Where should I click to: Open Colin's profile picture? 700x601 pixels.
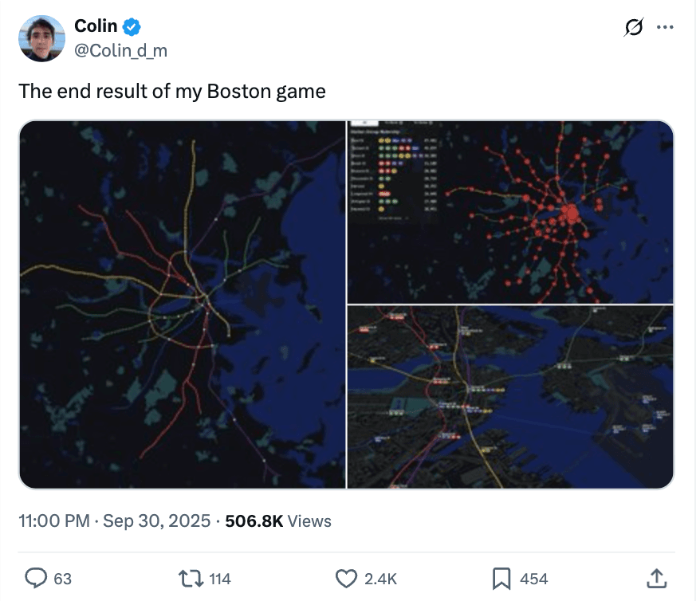pyautogui.click(x=41, y=38)
